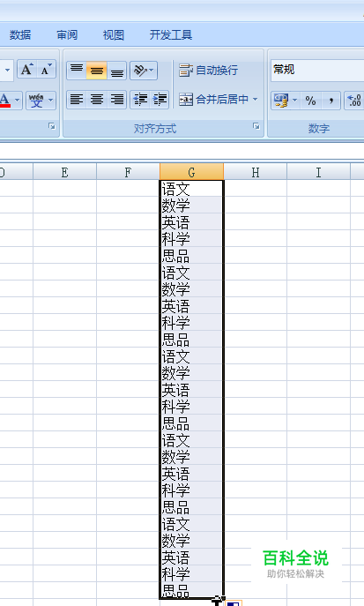Open the 常规 number format box
The height and width of the screenshot is (606, 364).
317,70
